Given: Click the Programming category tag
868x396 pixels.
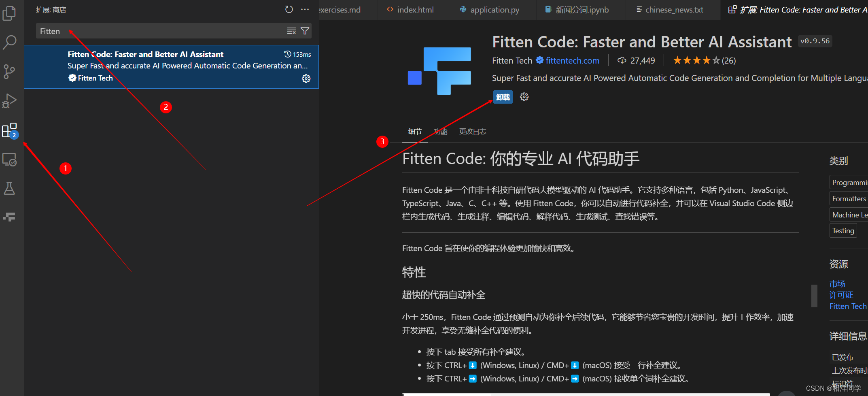Looking at the screenshot, I should [849, 183].
